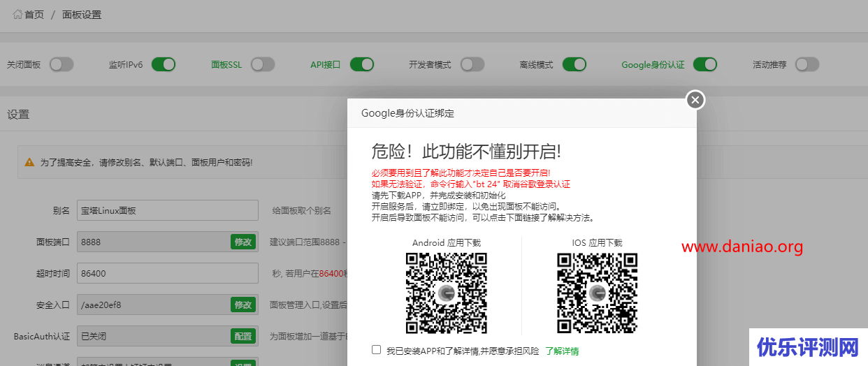Screen dimensions: 868x366
Task: Open the 面板SSL label link
Action: pos(226,65)
